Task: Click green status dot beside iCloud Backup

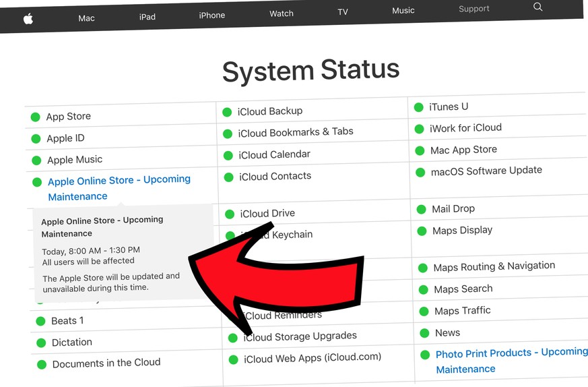Action: coord(227,113)
